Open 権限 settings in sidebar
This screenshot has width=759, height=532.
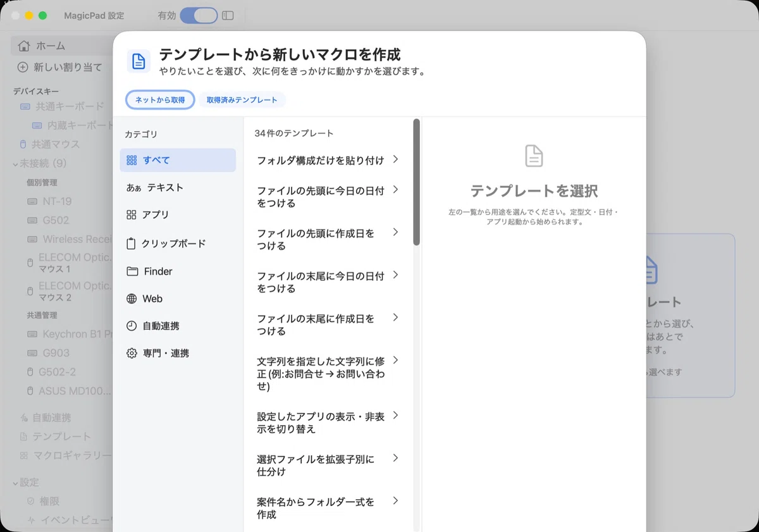[50, 501]
